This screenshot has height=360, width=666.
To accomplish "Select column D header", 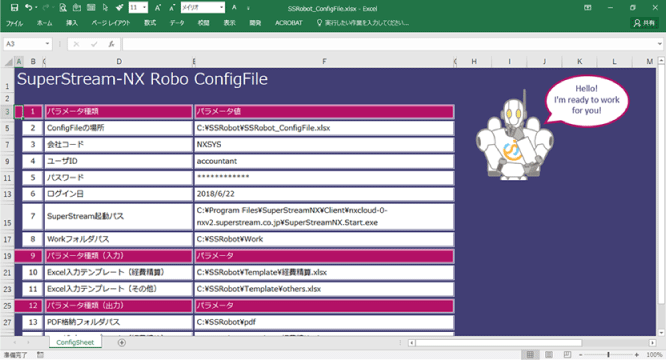I will tap(119, 62).
